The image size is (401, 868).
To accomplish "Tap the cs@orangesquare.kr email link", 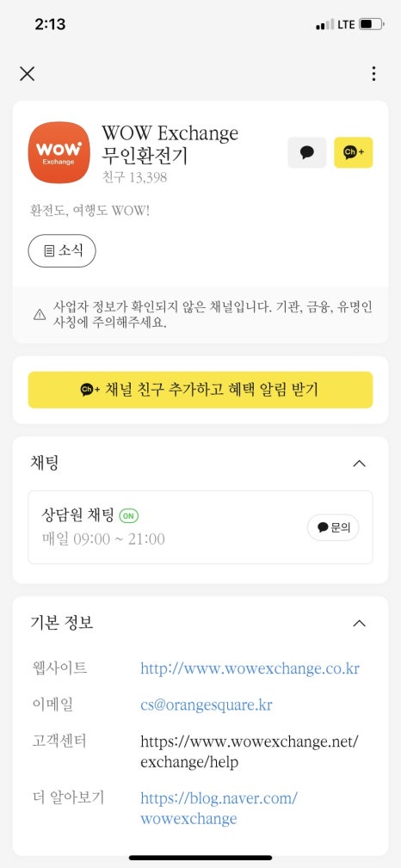I will [x=206, y=705].
